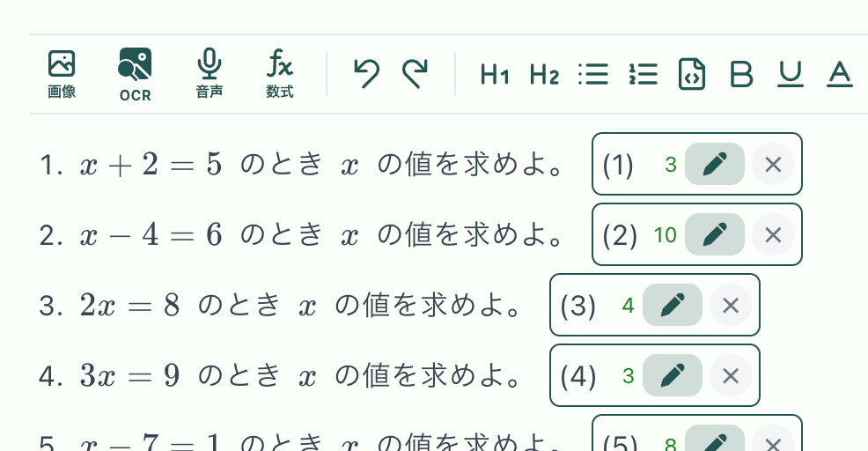The height and width of the screenshot is (451, 868).
Task: Edit answer (2) with the pencil button
Action: [x=715, y=234]
